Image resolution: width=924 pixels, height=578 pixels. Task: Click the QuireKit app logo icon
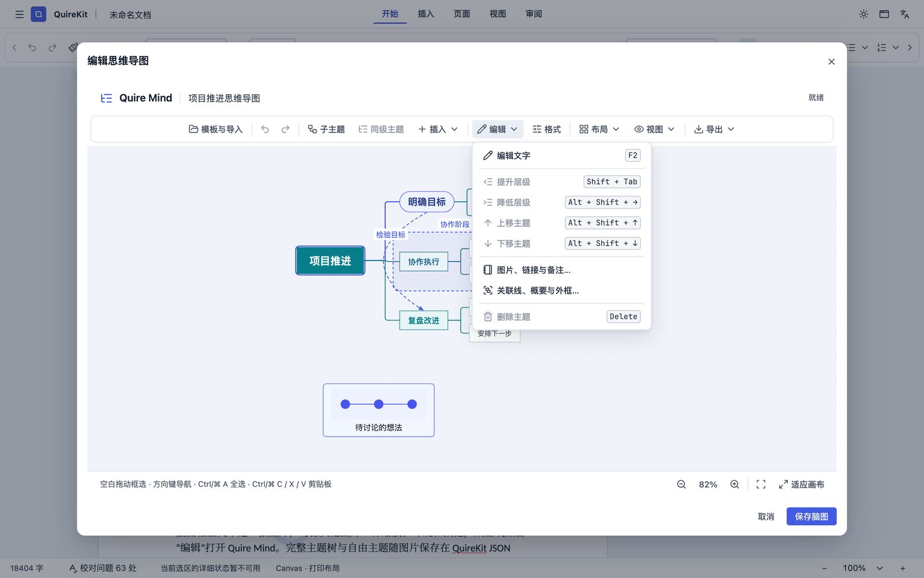coord(38,14)
